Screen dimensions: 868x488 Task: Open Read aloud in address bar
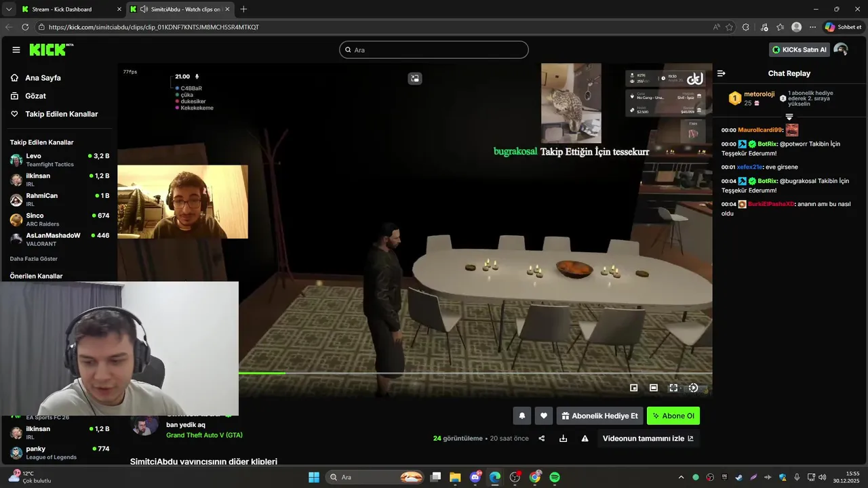click(x=717, y=27)
